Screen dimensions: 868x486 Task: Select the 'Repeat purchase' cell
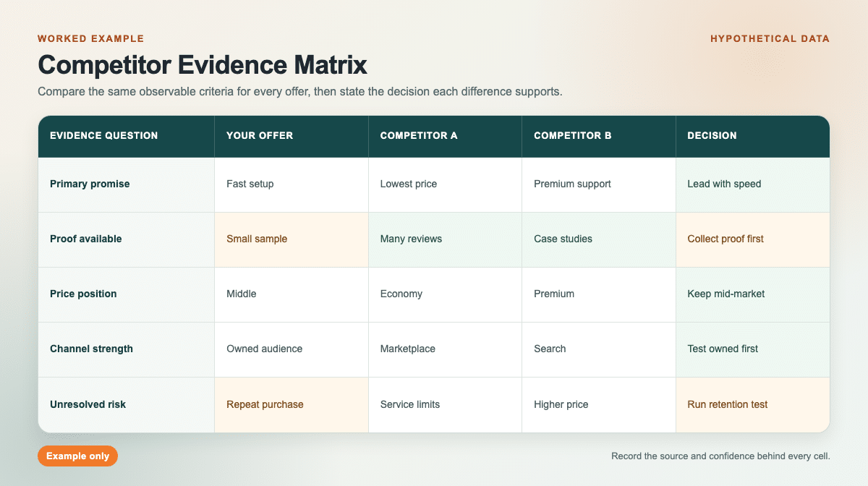[x=292, y=405]
